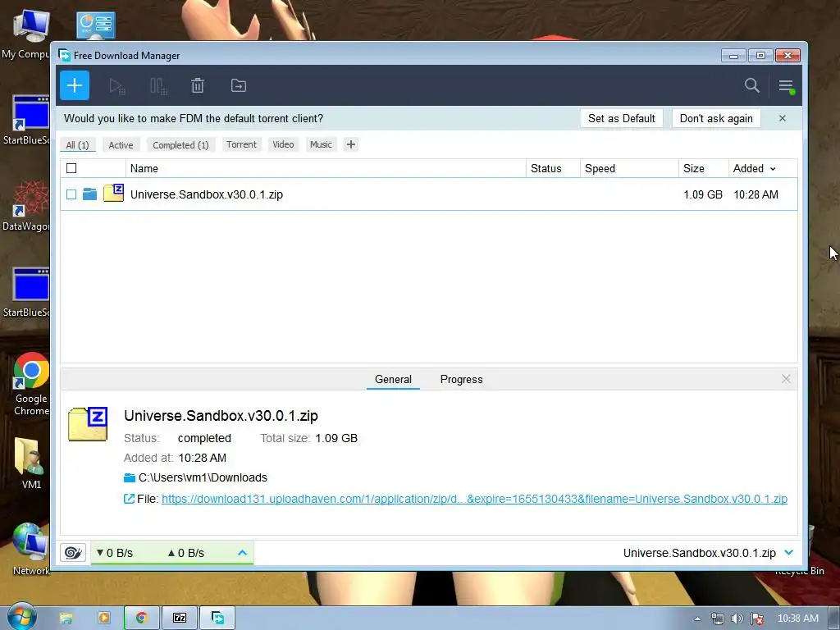The height and width of the screenshot is (630, 840).
Task: Click the 10:28 AM added cell
Action: click(x=756, y=194)
